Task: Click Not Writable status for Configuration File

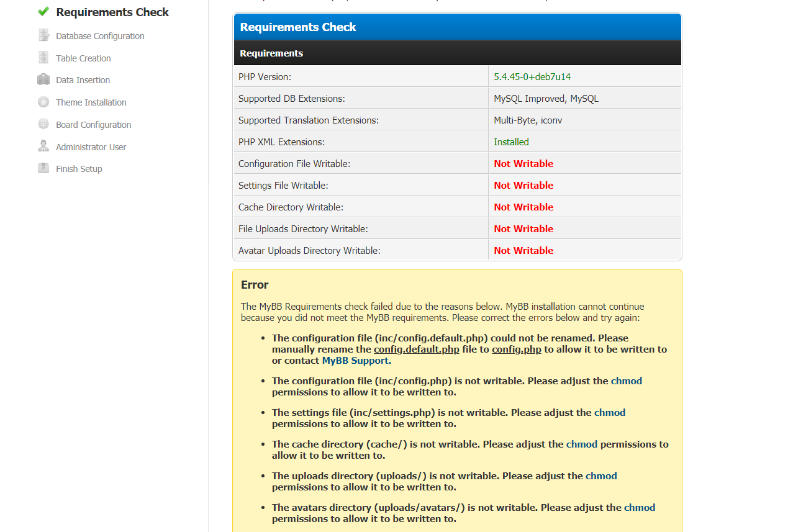Action: (x=523, y=164)
